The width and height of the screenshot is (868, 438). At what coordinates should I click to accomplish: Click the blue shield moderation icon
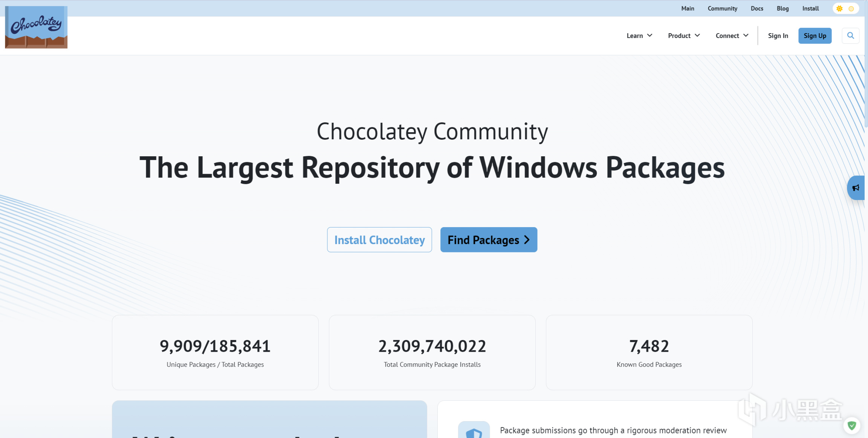(474, 432)
